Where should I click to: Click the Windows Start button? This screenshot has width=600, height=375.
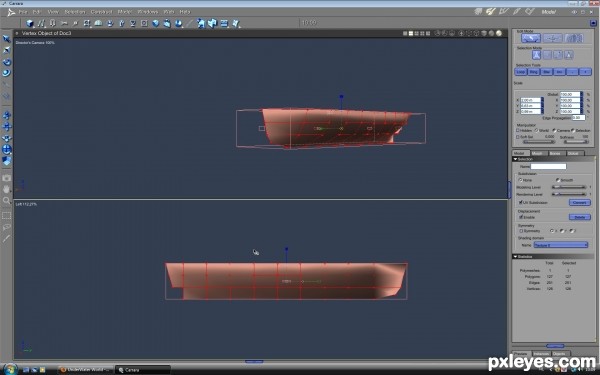[x=10, y=369]
